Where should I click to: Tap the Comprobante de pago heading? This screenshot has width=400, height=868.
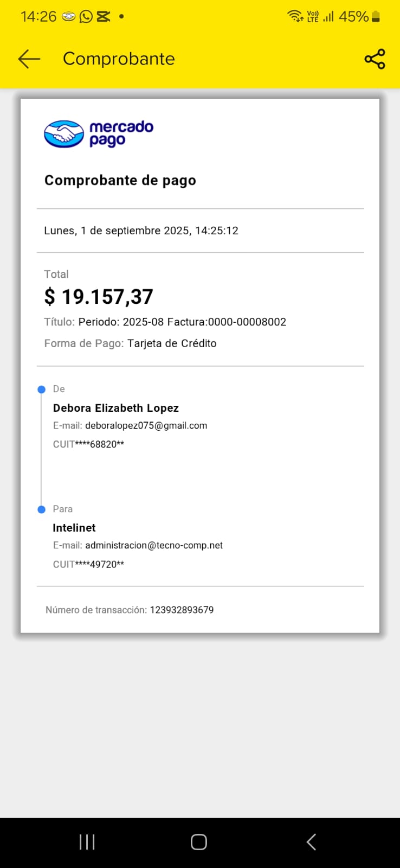(x=120, y=181)
